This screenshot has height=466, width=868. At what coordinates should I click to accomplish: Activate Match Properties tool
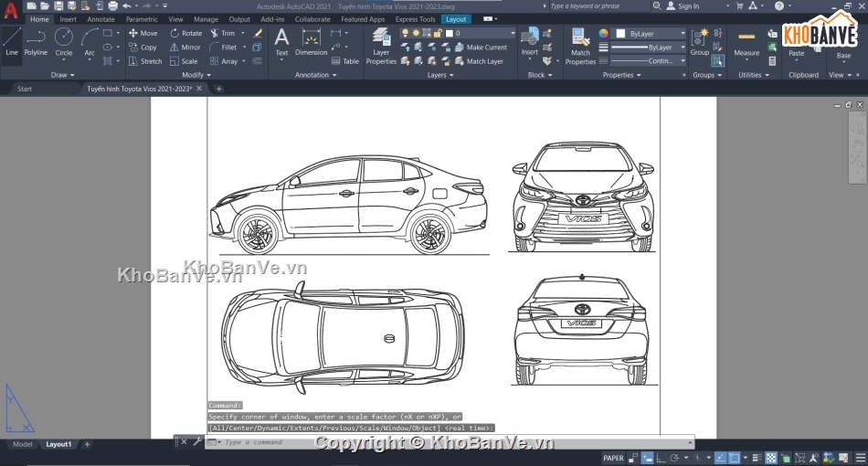[580, 47]
